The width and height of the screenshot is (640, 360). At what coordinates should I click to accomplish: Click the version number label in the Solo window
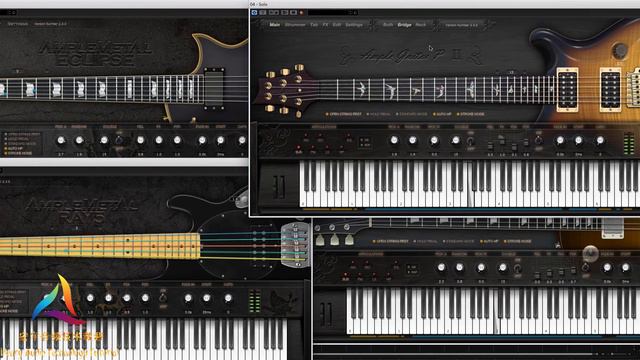[x=462, y=25]
